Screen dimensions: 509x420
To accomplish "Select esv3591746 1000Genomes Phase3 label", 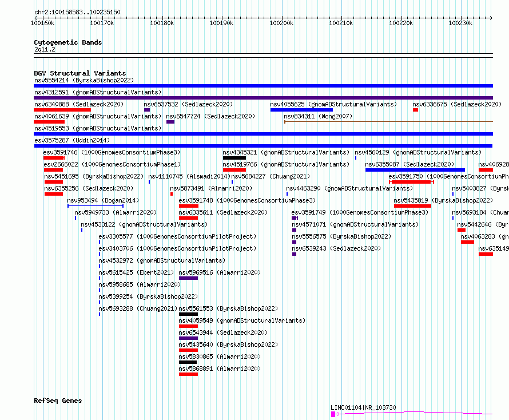I will pos(112,152).
